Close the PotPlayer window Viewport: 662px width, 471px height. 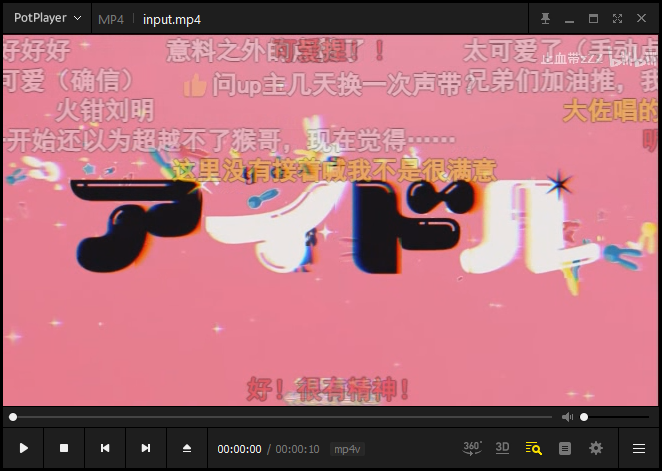click(x=641, y=18)
